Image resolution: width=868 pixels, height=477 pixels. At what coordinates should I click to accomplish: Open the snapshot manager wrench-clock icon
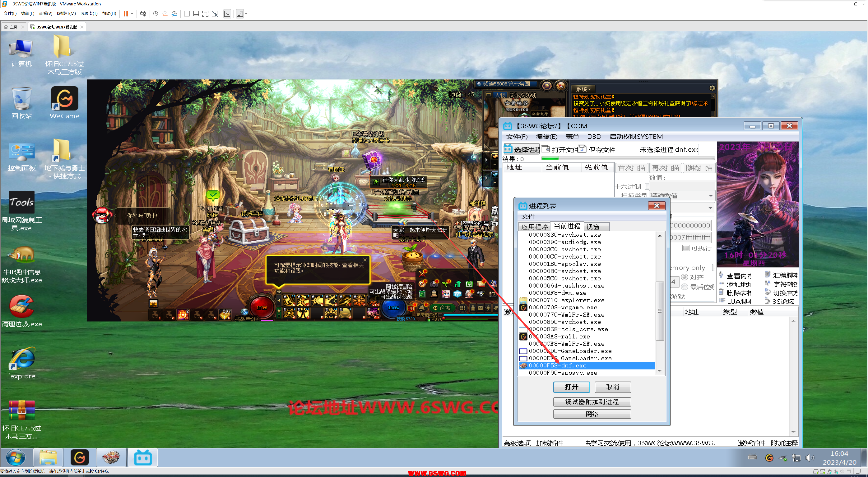tap(174, 14)
